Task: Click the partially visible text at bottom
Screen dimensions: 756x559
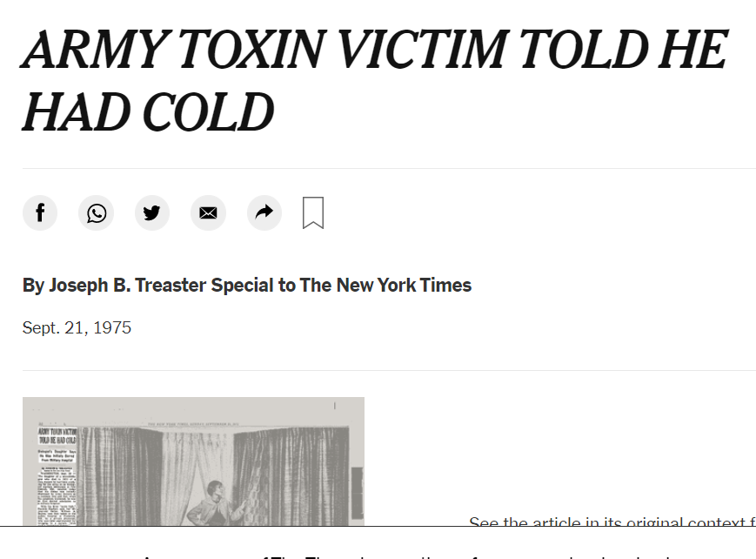Action: pyautogui.click(x=435, y=554)
